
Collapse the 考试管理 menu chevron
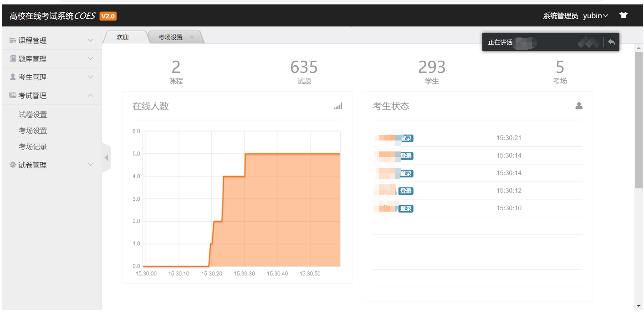(x=90, y=95)
